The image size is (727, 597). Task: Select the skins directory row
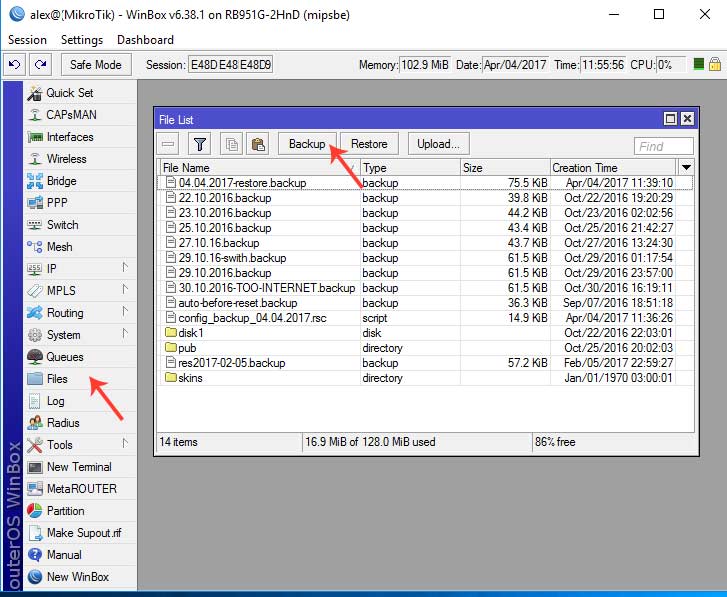[x=425, y=378]
